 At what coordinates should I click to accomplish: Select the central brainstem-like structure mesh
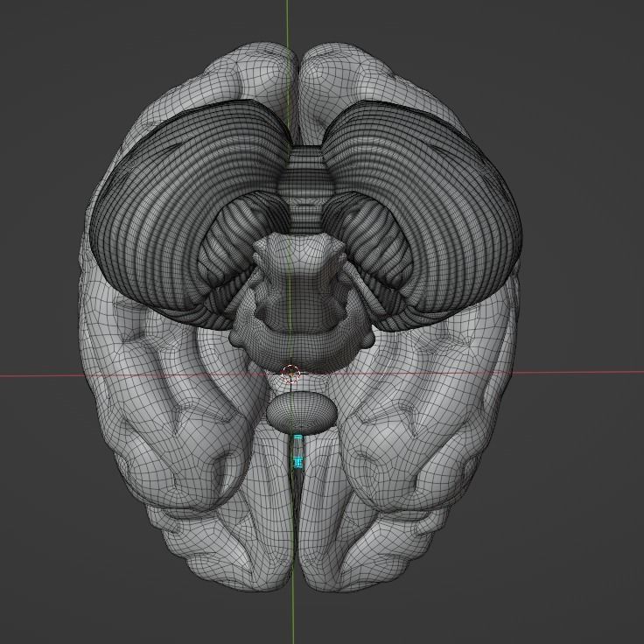(x=302, y=304)
